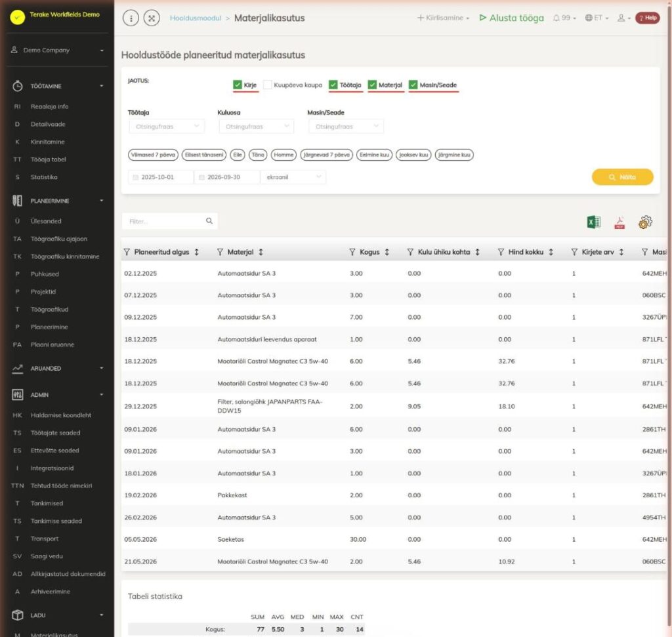Enable Kuupäeva kaupa checkbox
This screenshot has height=637, width=672.
pyautogui.click(x=268, y=85)
